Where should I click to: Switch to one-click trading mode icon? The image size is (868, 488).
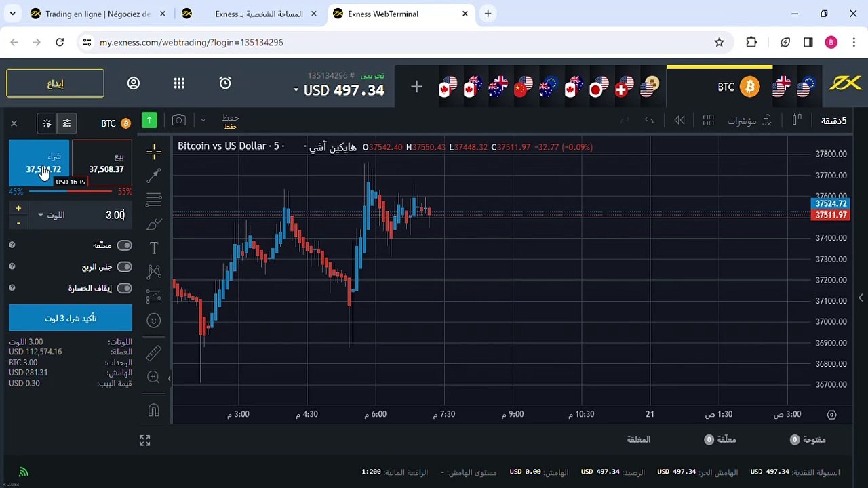(x=47, y=123)
